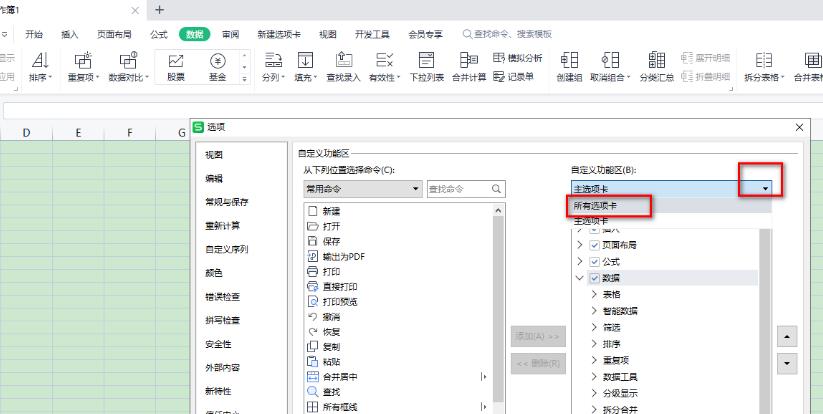Toggle the 数据 checkbox in the tree
Image resolution: width=823 pixels, height=414 pixels.
[594, 278]
